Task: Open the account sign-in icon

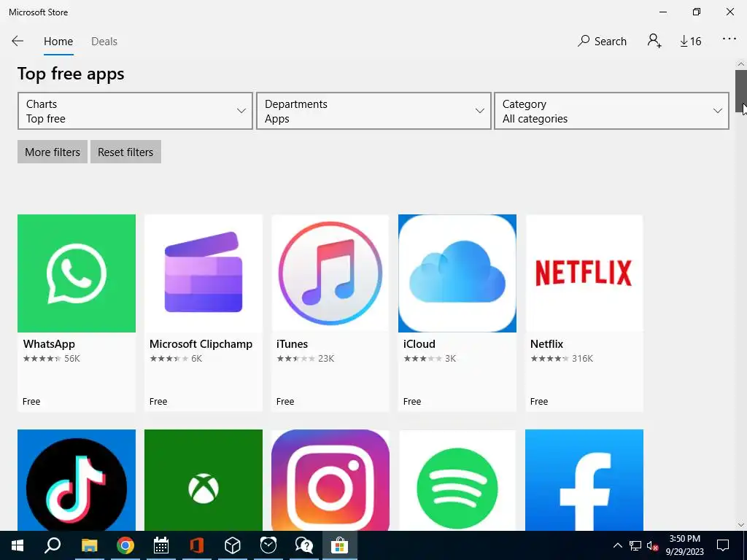Action: [x=654, y=41]
